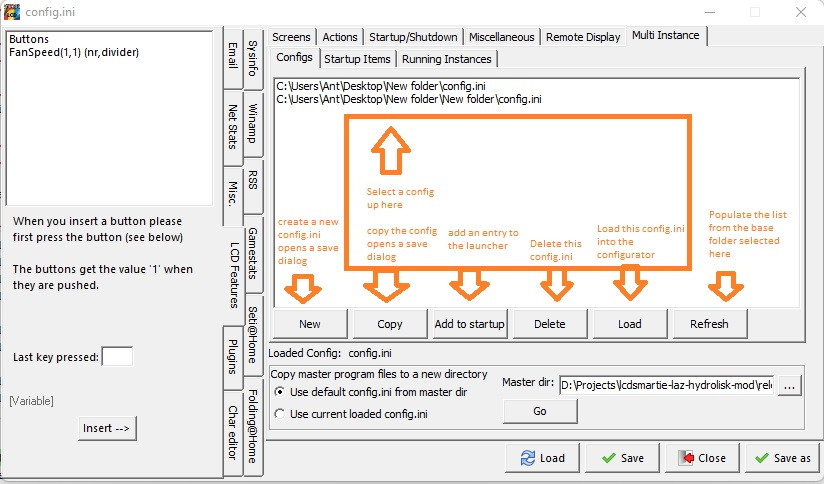
Task: Select the Configs sub-tab
Action: click(294, 57)
